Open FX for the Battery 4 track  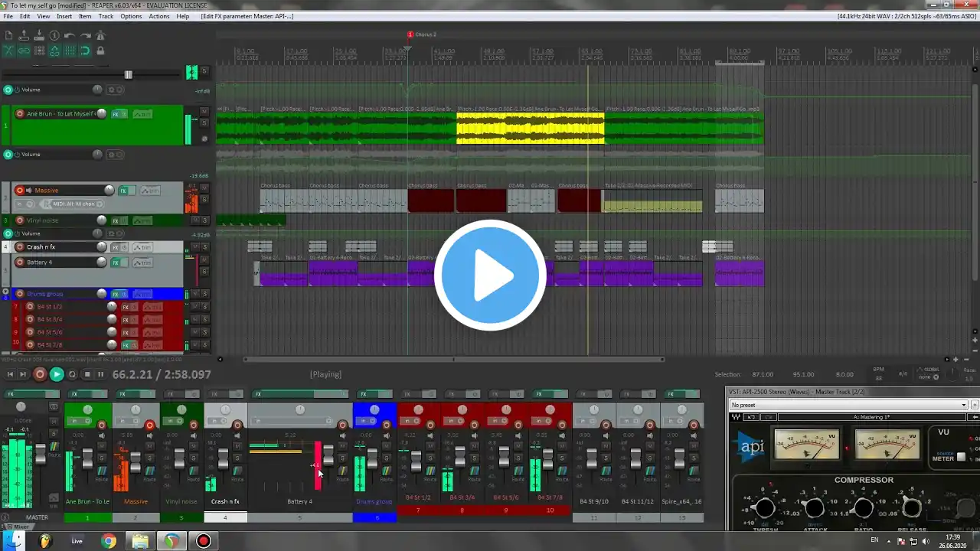click(x=116, y=262)
